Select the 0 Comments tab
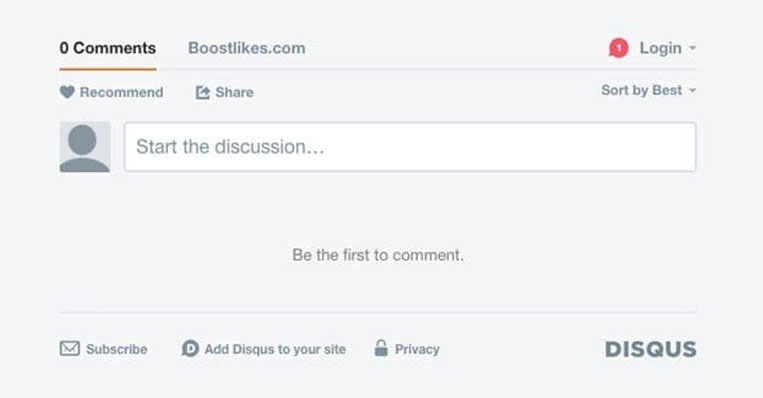This screenshot has width=763, height=398. tap(108, 48)
